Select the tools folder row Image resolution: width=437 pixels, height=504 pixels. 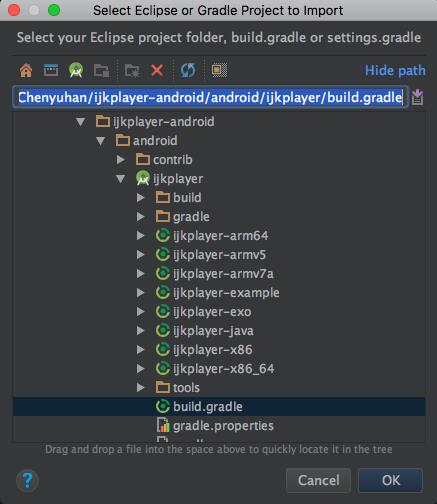pyautogui.click(x=219, y=388)
